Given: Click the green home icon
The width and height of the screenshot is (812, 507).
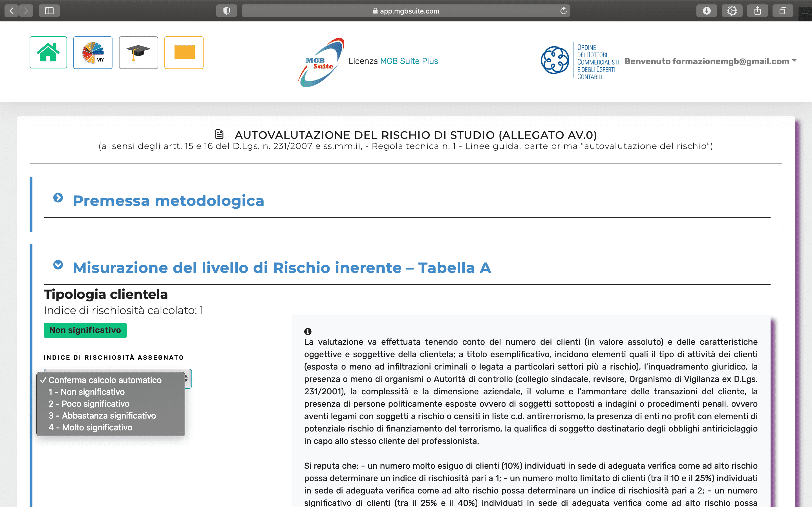Looking at the screenshot, I should [x=48, y=52].
